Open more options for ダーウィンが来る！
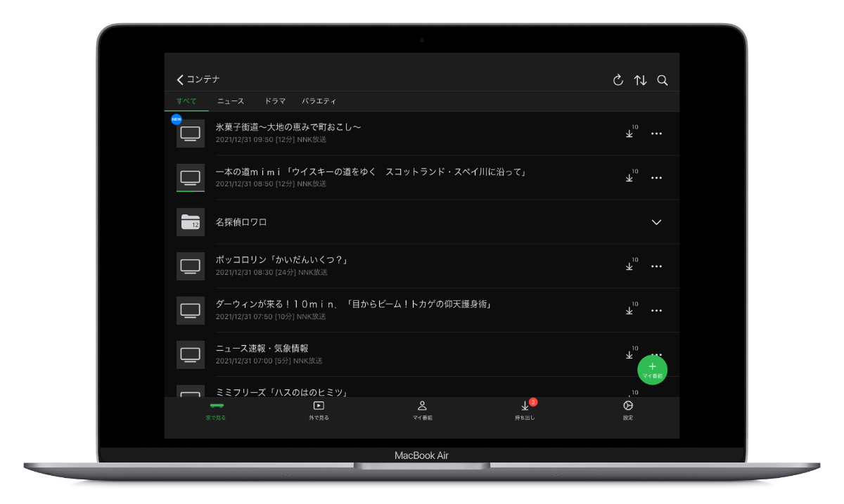The image size is (844, 504). tap(656, 311)
